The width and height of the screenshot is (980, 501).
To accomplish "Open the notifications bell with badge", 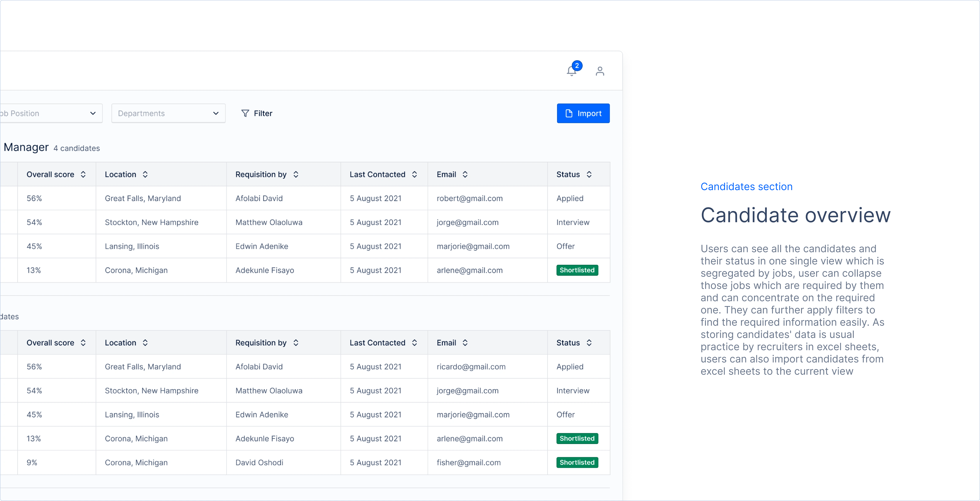I will coord(571,71).
